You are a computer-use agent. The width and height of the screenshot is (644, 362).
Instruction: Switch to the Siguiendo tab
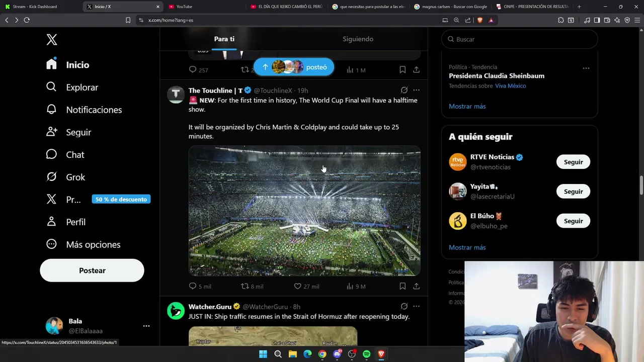[358, 39]
